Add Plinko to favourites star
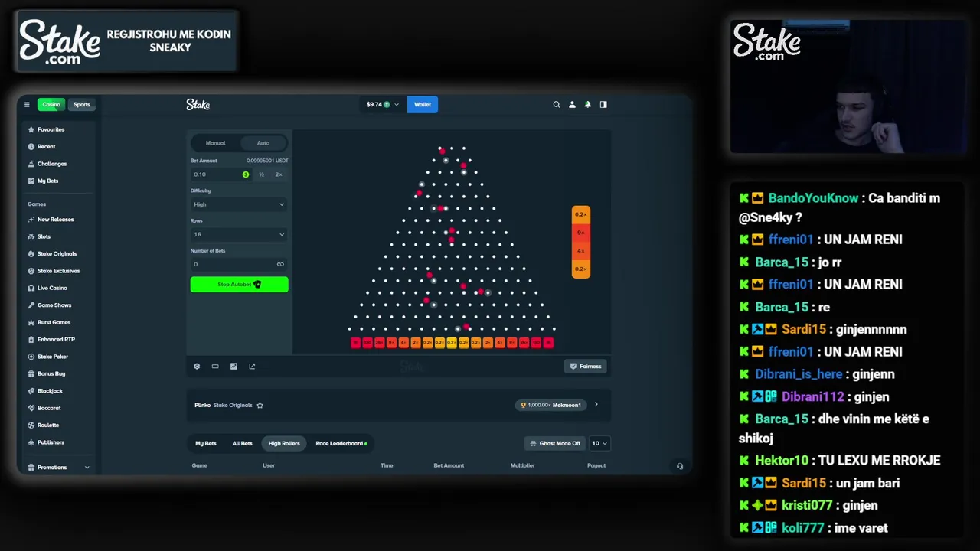 (260, 405)
